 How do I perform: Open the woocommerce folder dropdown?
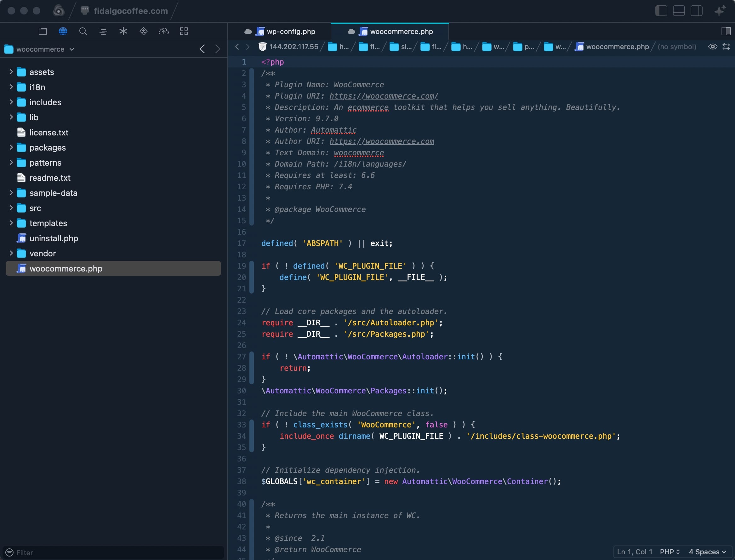(x=39, y=49)
